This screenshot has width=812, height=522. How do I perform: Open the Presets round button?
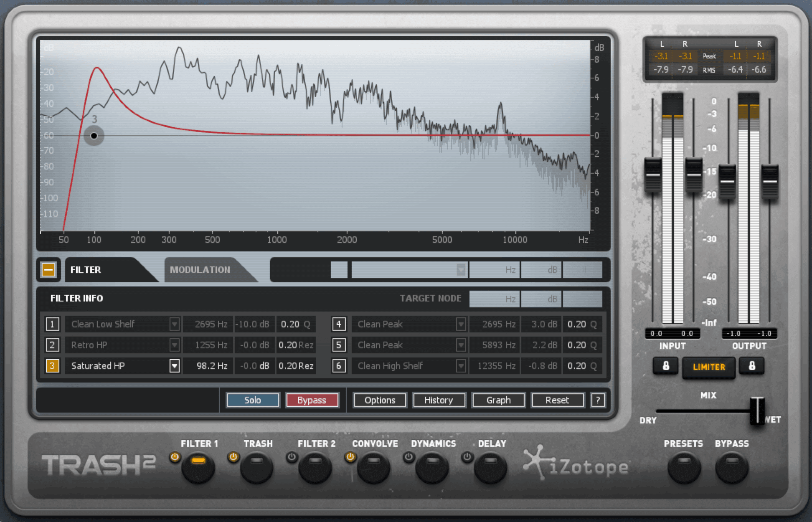(684, 467)
